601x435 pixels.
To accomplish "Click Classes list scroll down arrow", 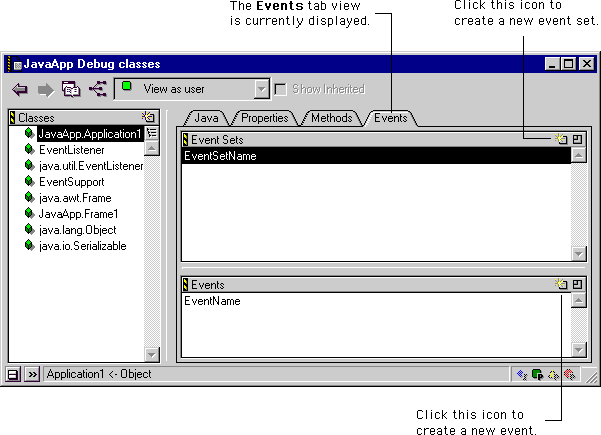I will pos(152,354).
